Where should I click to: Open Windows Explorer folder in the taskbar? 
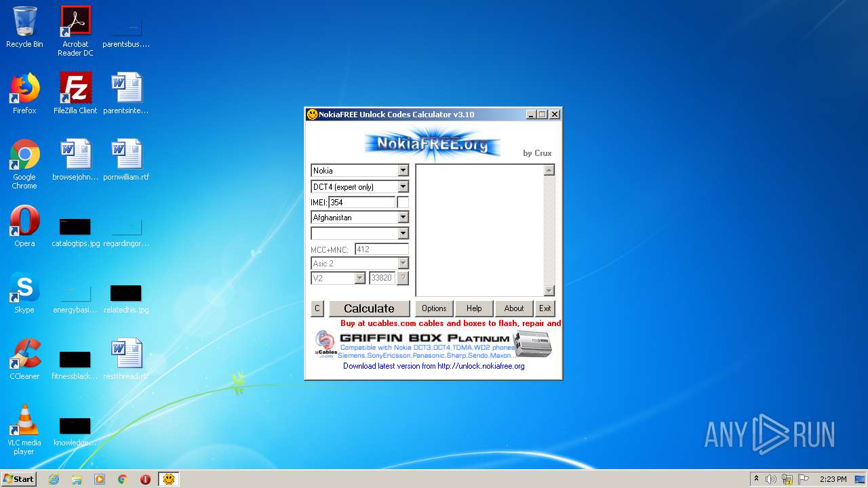[77, 479]
